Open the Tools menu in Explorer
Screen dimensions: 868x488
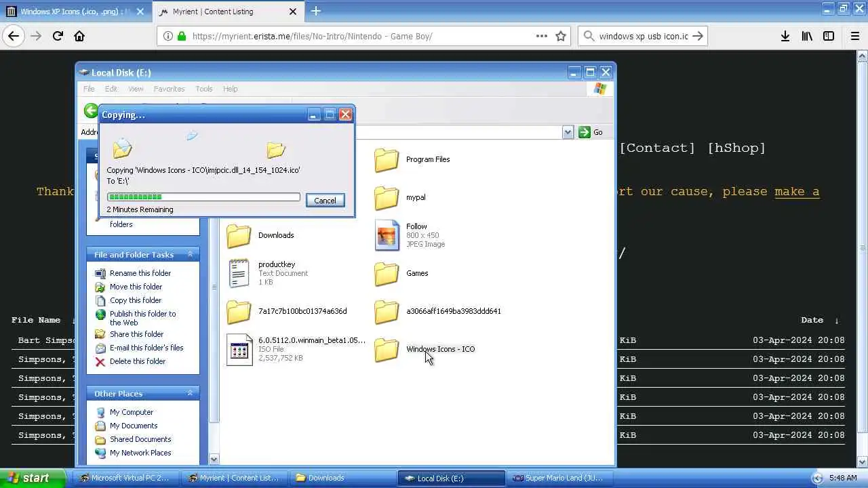[203, 89]
